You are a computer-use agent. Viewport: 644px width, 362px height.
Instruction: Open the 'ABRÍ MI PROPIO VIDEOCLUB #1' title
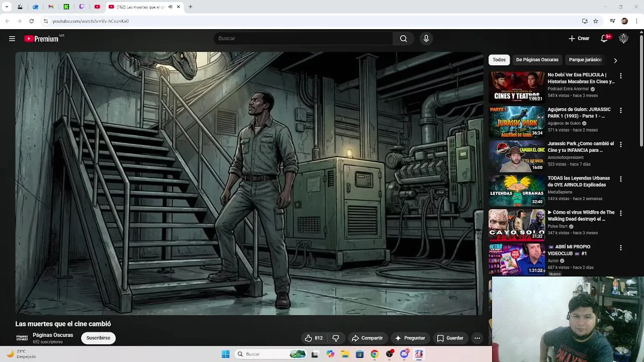[569, 250]
